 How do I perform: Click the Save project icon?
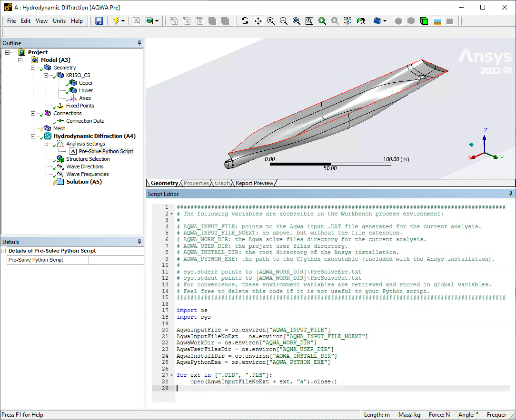[x=99, y=21]
